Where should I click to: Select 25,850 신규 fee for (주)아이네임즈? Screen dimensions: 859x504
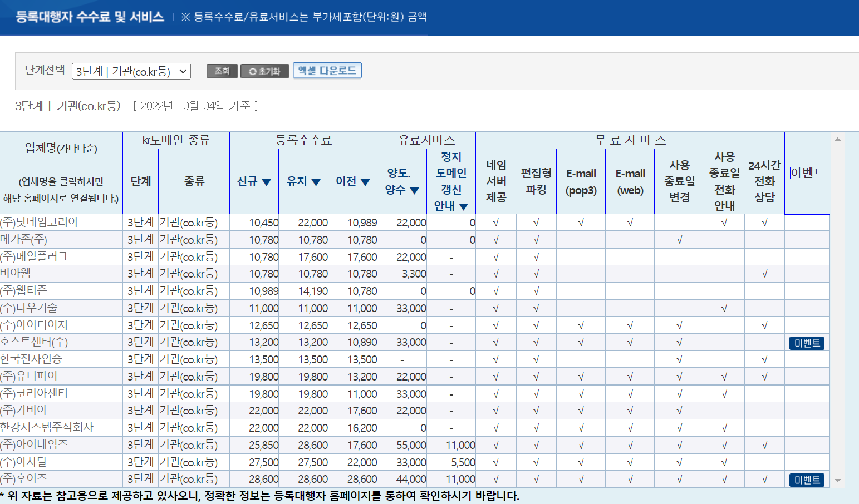tap(264, 445)
